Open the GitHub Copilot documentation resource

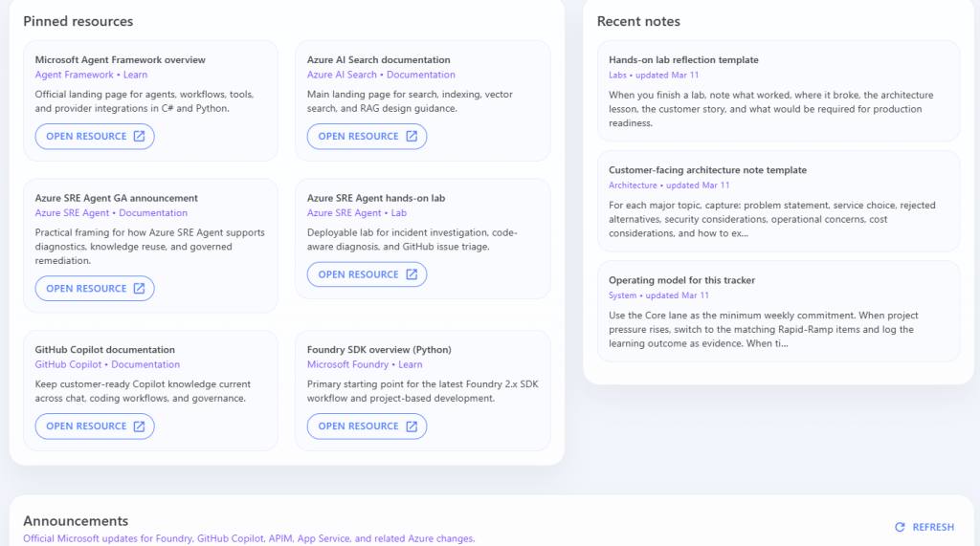click(x=94, y=426)
